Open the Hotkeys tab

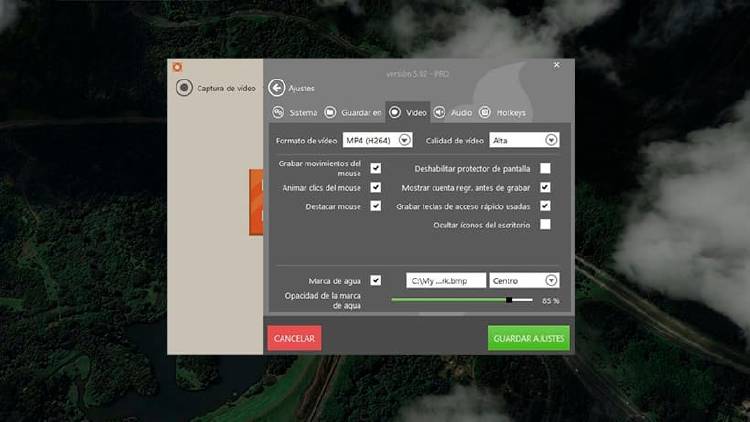[x=511, y=113]
